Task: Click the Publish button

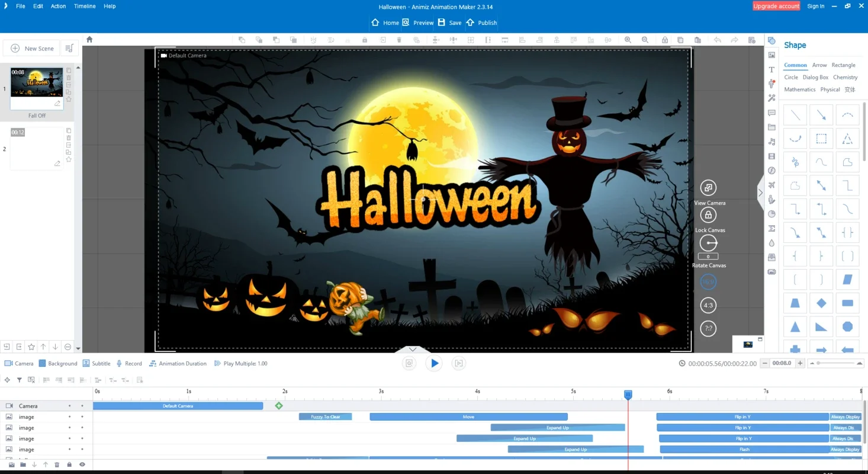Action: (481, 23)
